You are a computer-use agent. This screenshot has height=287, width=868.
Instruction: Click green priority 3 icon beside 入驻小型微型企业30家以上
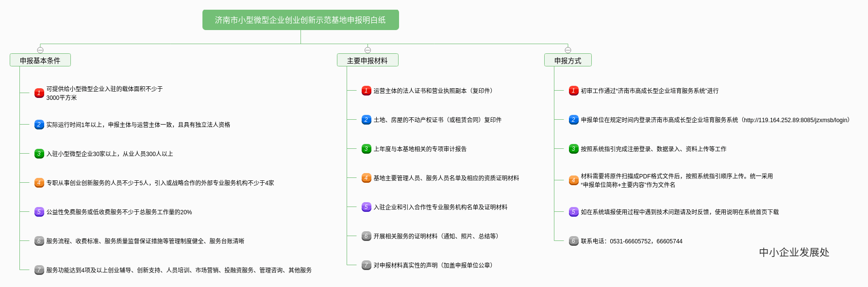(39, 154)
